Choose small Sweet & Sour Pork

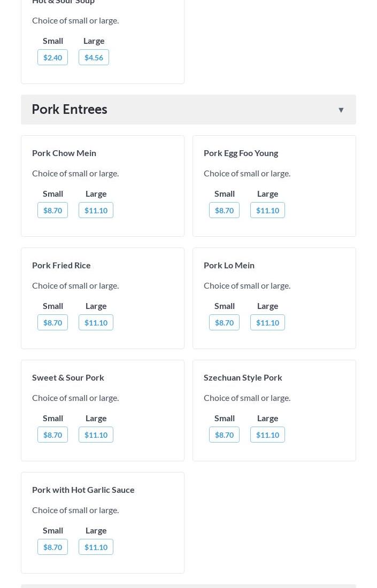tap(52, 435)
